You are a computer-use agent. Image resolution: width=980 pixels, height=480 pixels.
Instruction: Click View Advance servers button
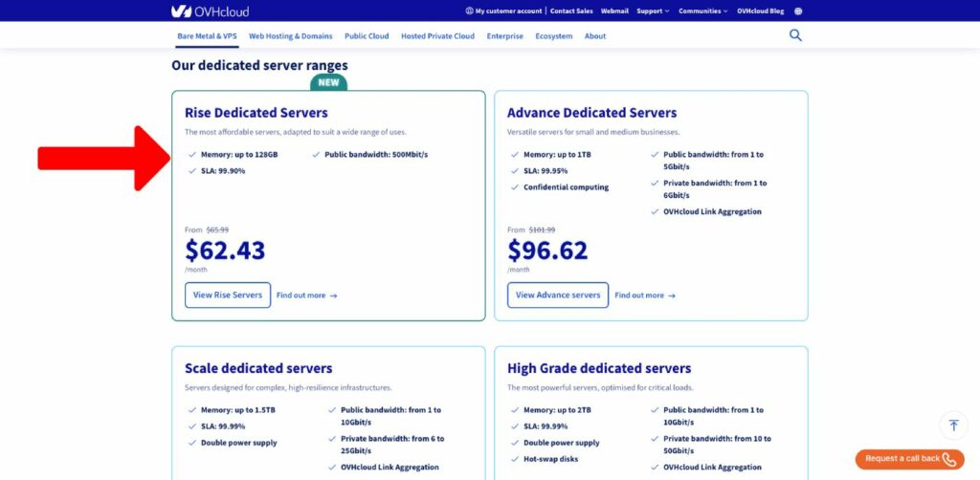(558, 295)
